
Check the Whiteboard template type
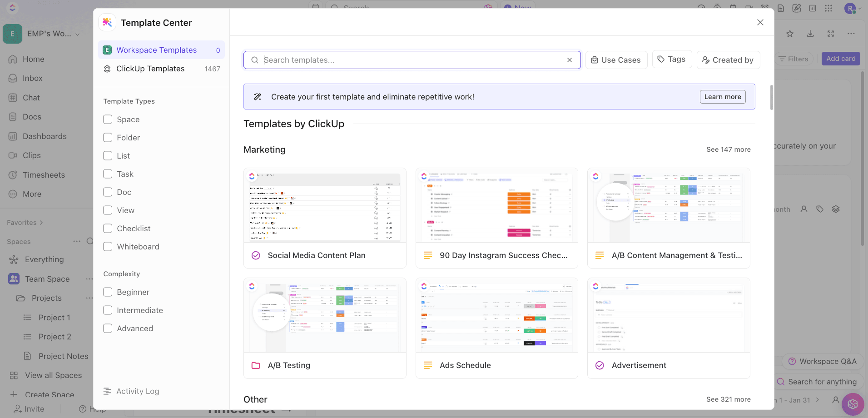point(108,247)
